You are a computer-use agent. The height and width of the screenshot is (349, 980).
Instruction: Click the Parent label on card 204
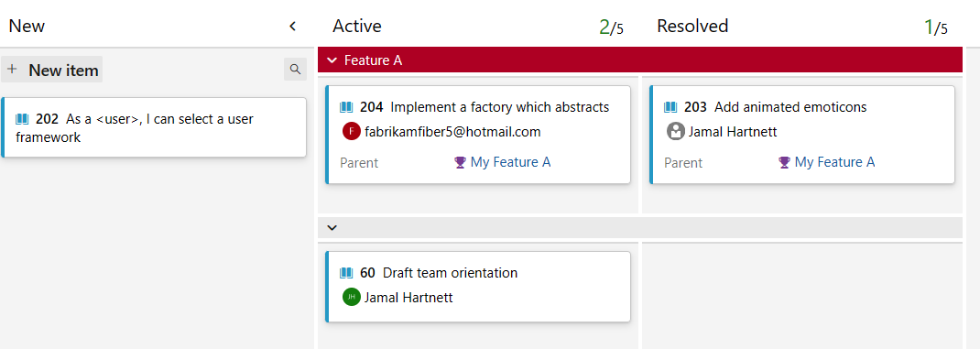click(359, 163)
